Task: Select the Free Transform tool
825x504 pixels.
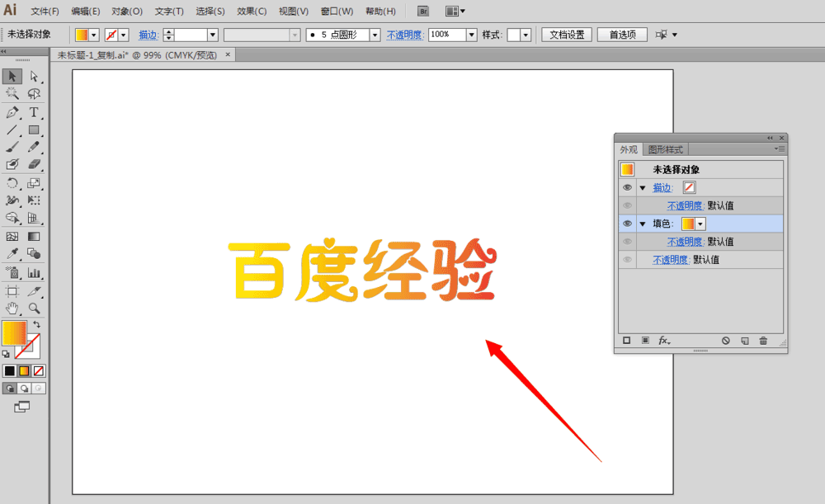Action: 34,200
